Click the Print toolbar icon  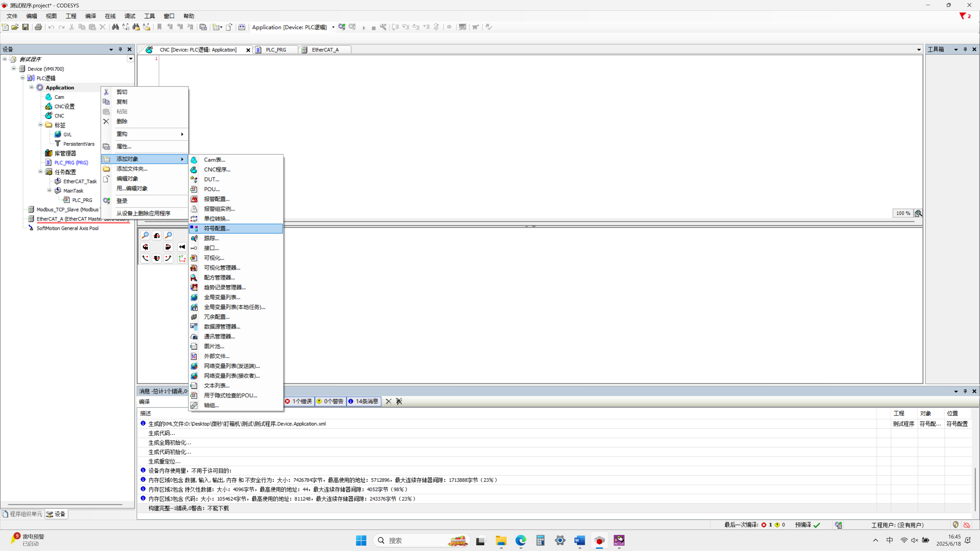pyautogui.click(x=39, y=27)
